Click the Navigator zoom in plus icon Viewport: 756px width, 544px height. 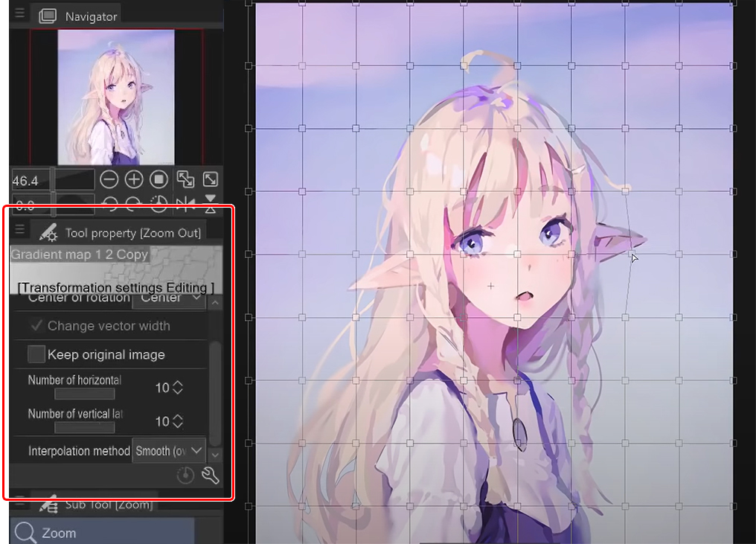click(x=134, y=179)
